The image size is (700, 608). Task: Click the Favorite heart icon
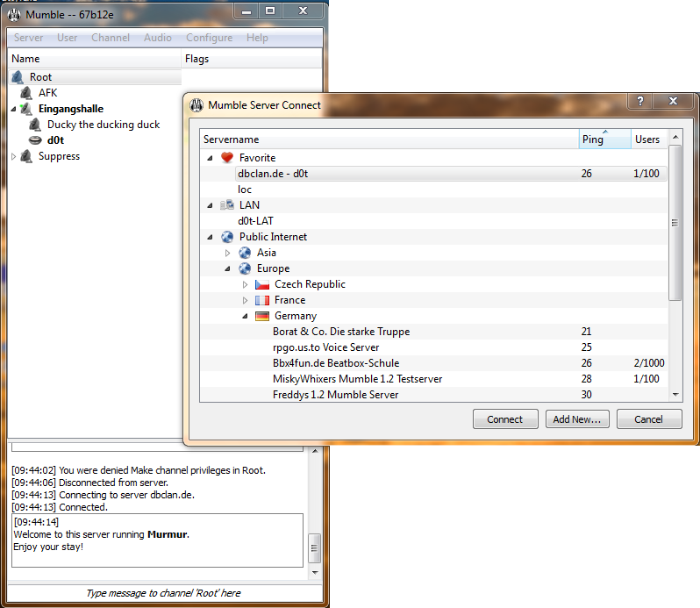[227, 158]
